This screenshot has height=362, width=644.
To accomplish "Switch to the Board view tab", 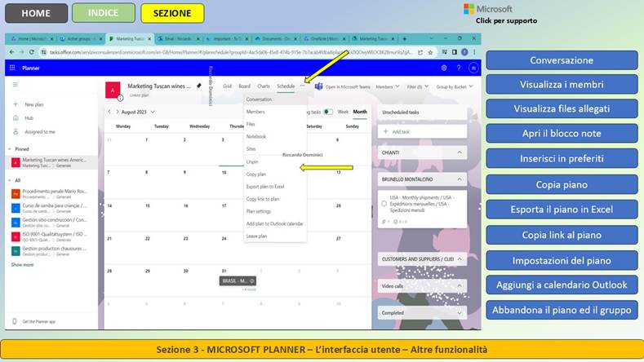I will [244, 86].
